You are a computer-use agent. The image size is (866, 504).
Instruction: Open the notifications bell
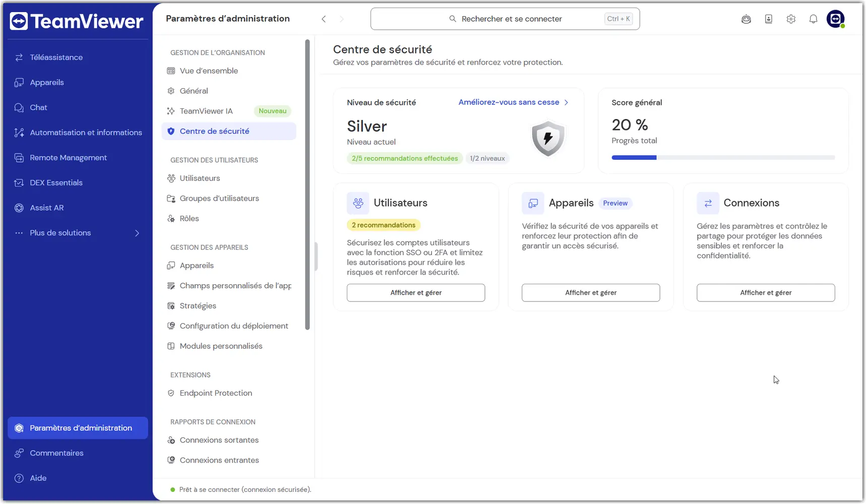point(813,19)
